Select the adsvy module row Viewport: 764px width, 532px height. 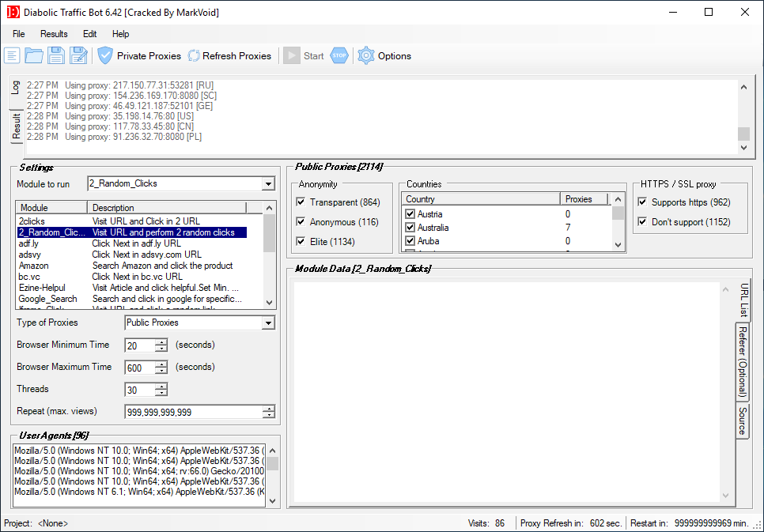tap(131, 255)
